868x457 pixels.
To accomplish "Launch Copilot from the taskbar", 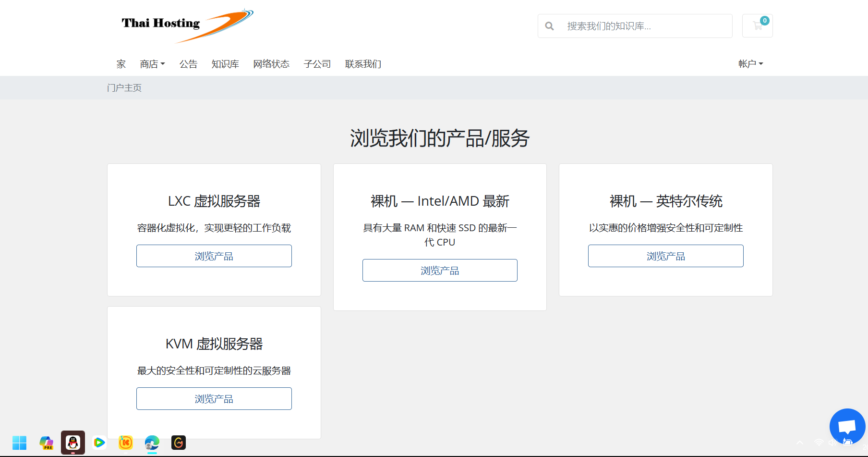I will [x=47, y=443].
